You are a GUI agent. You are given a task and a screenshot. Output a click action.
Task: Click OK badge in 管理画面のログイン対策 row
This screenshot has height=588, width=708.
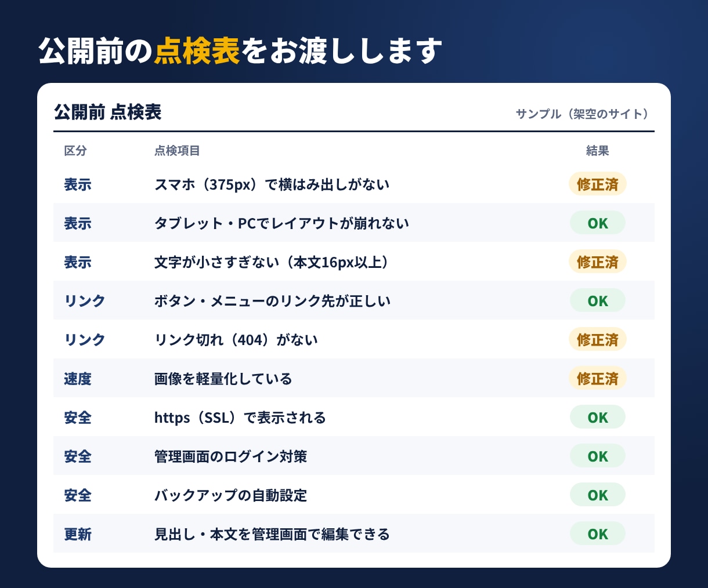coord(597,456)
